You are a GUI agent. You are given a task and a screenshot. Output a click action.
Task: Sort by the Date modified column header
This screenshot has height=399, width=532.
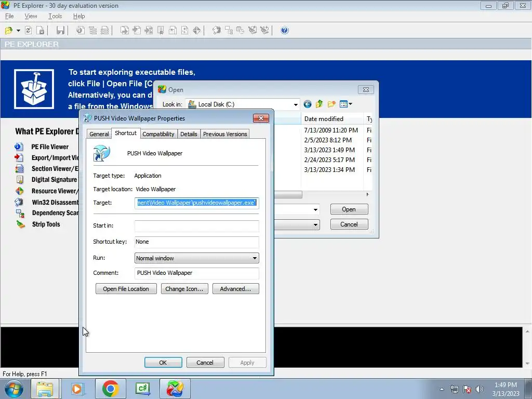click(x=332, y=119)
